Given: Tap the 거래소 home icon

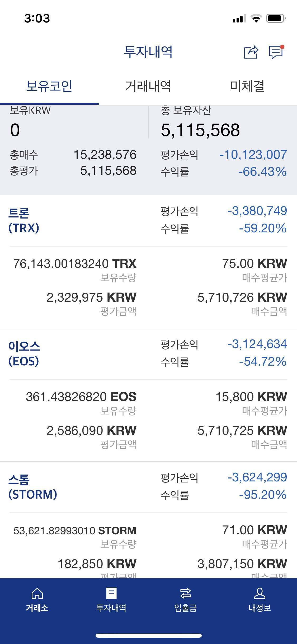Looking at the screenshot, I should 37,594.
